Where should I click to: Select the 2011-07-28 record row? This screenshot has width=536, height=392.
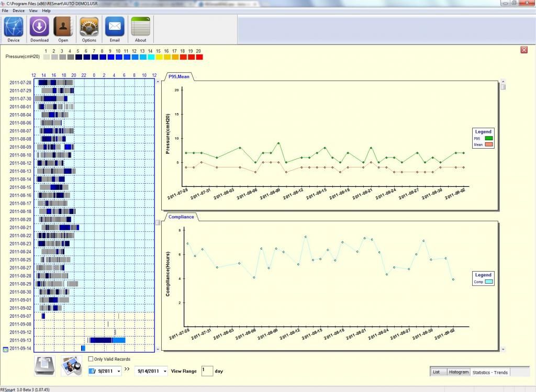point(81,82)
